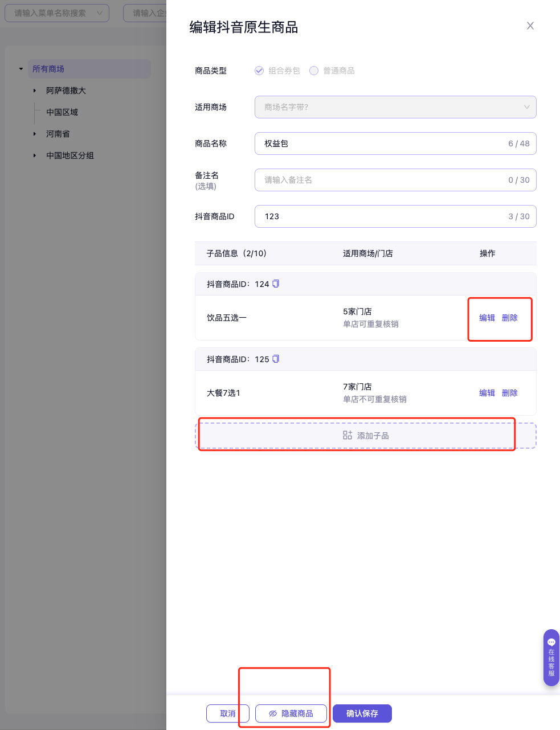
Task: Click the 确认保存 button
Action: [362, 713]
